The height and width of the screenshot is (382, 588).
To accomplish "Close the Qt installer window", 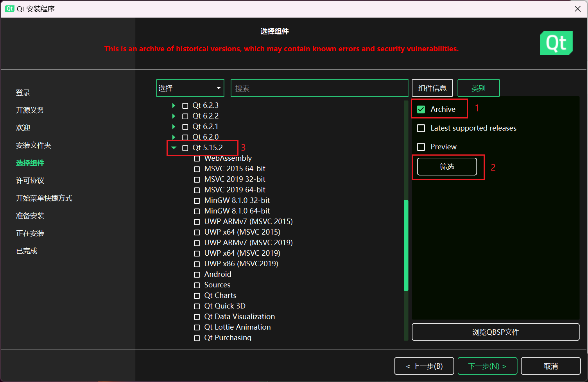I will click(577, 9).
